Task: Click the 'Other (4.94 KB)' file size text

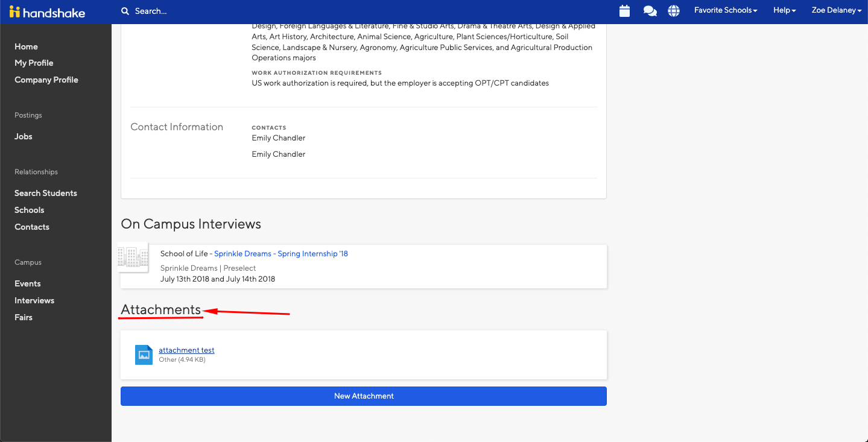Action: [x=182, y=360]
